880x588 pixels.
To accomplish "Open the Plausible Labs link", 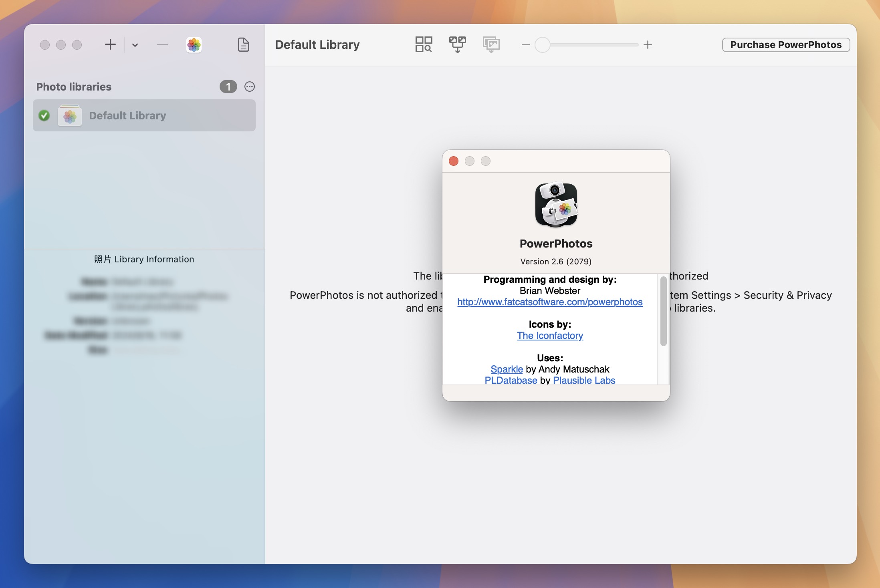I will (584, 381).
